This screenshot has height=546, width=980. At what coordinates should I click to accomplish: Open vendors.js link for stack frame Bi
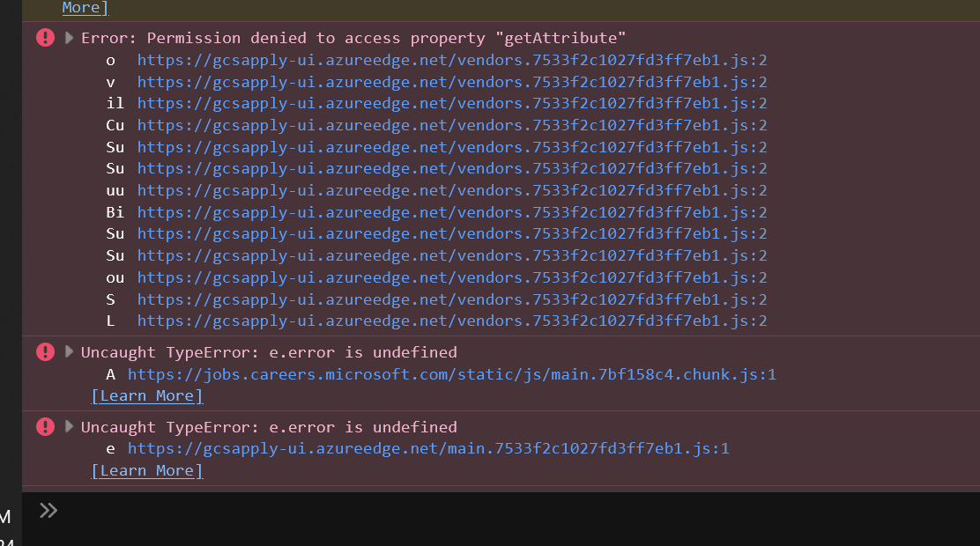coord(452,211)
